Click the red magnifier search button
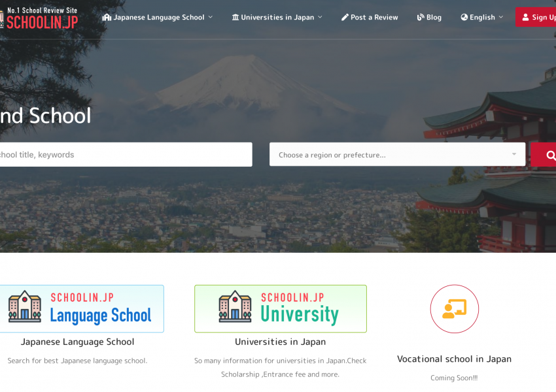Image resolution: width=556 pixels, height=392 pixels. click(547, 155)
